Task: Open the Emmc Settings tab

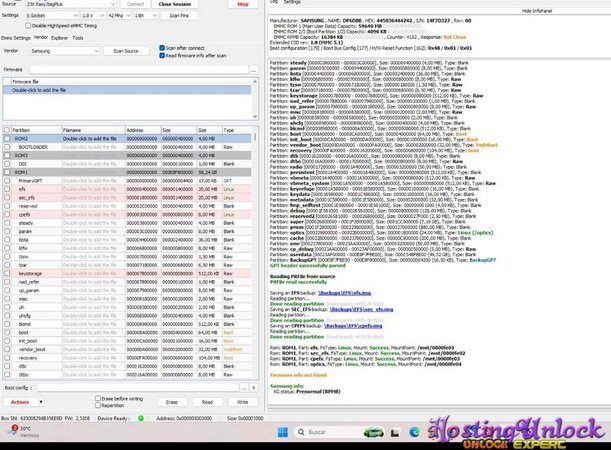Action: (15, 37)
